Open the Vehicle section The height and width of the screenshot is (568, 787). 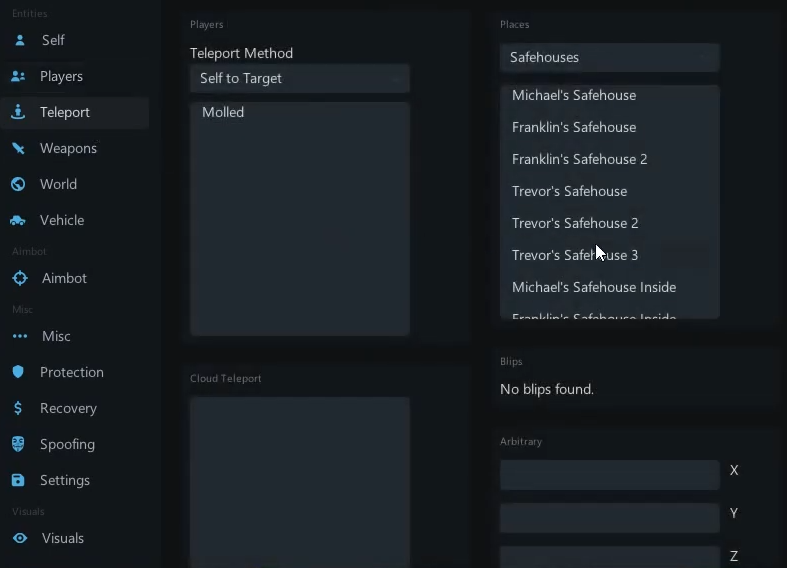pos(62,220)
